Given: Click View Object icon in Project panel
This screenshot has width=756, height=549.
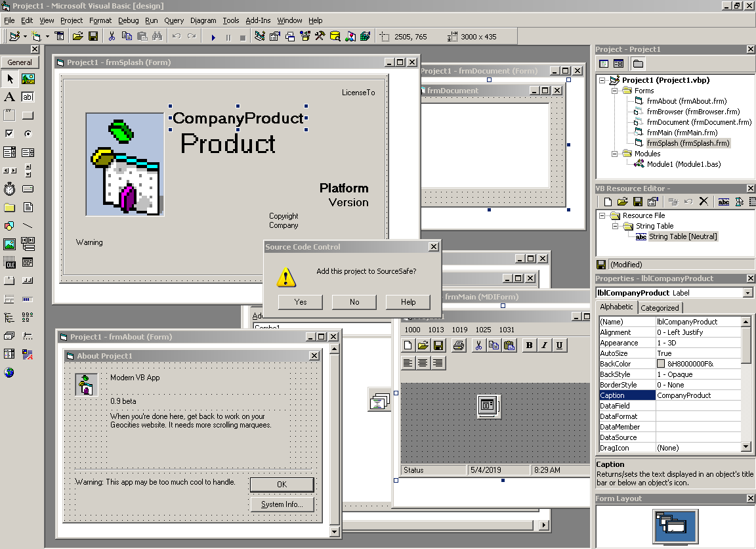Looking at the screenshot, I should pyautogui.click(x=618, y=64).
